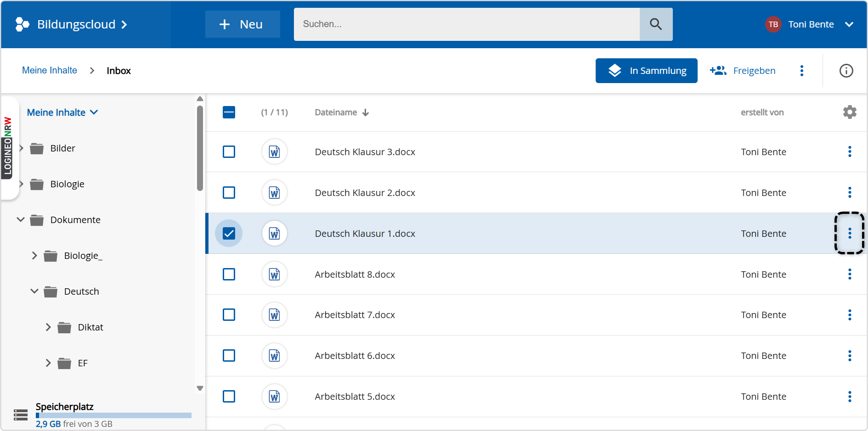Open the toolbar three-dot more options menu
The image size is (868, 431).
[x=802, y=71]
